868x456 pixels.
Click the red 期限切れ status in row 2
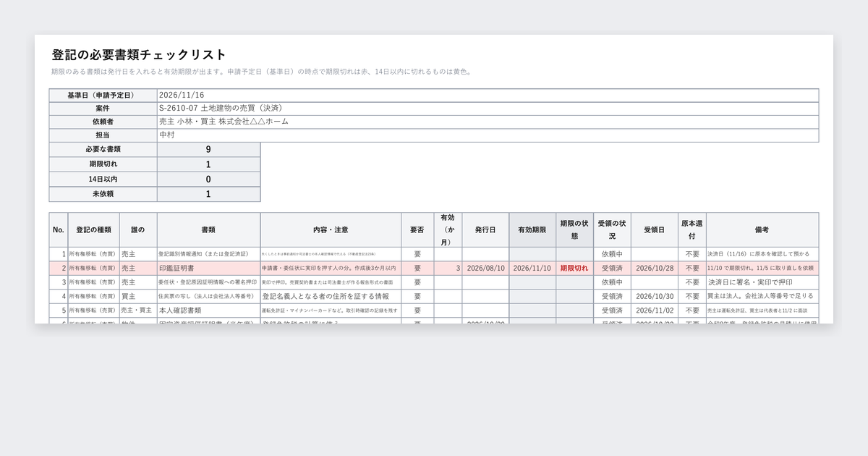[x=574, y=268]
